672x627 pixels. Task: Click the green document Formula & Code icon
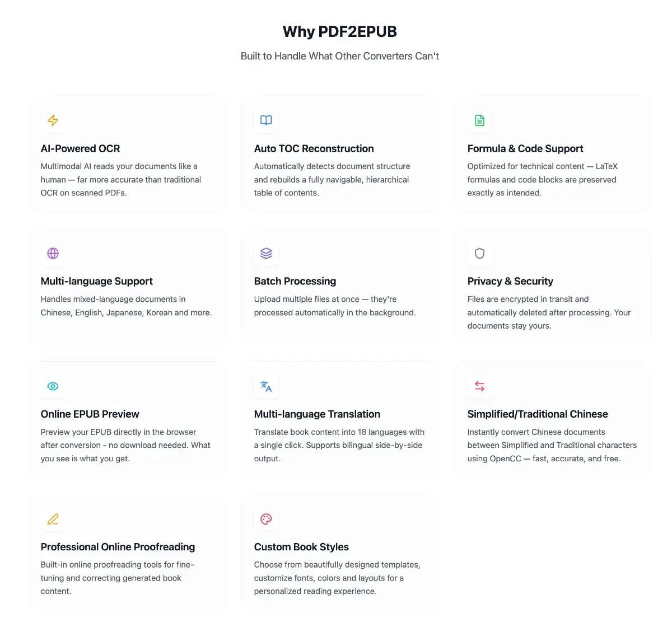480,120
